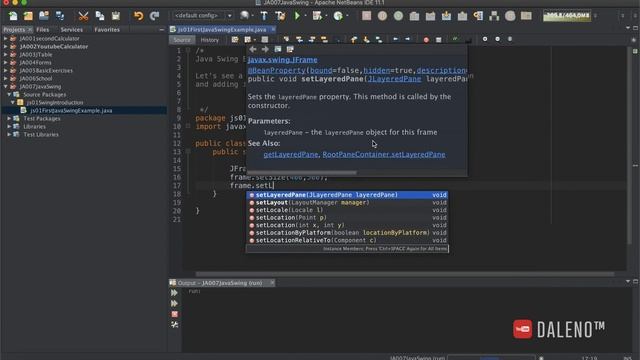Open javadoc in external browser icon
Viewport: 640px width, 360px height.
[278, 49]
